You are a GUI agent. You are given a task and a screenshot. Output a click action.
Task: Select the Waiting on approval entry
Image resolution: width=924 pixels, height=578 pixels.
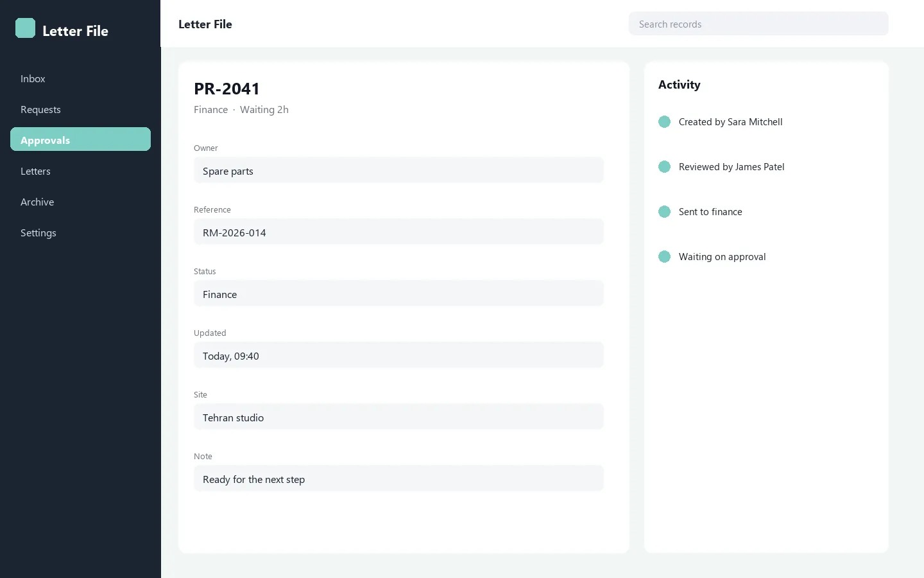pos(722,257)
